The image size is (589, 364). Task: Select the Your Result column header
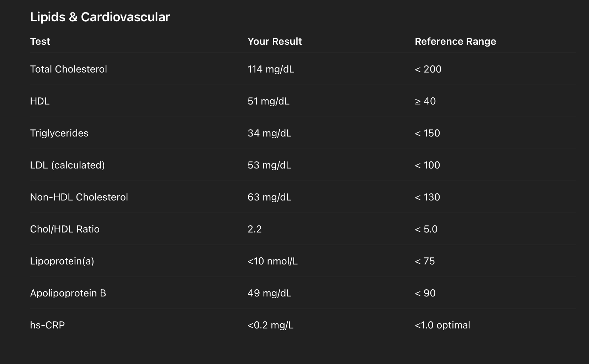pos(275,42)
